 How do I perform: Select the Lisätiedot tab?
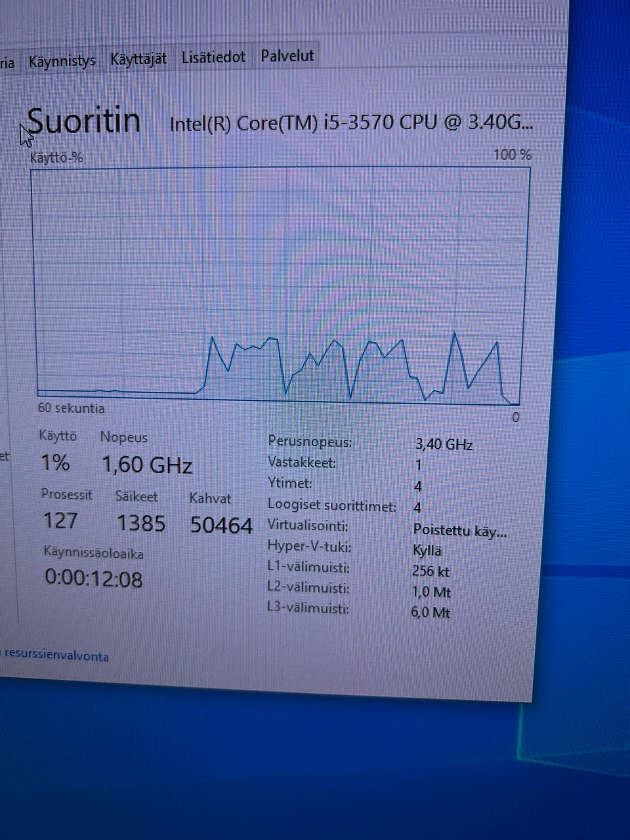pyautogui.click(x=214, y=57)
